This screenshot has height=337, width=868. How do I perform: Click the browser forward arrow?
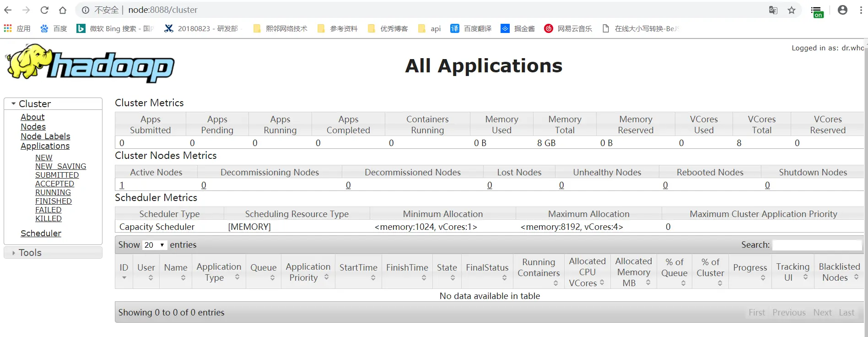(x=26, y=10)
